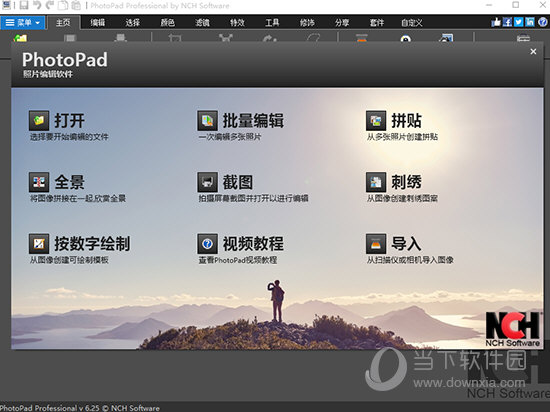Click the text 拍摄屏幕截图并打开以进行编辑
The image size is (550, 412).
click(253, 198)
